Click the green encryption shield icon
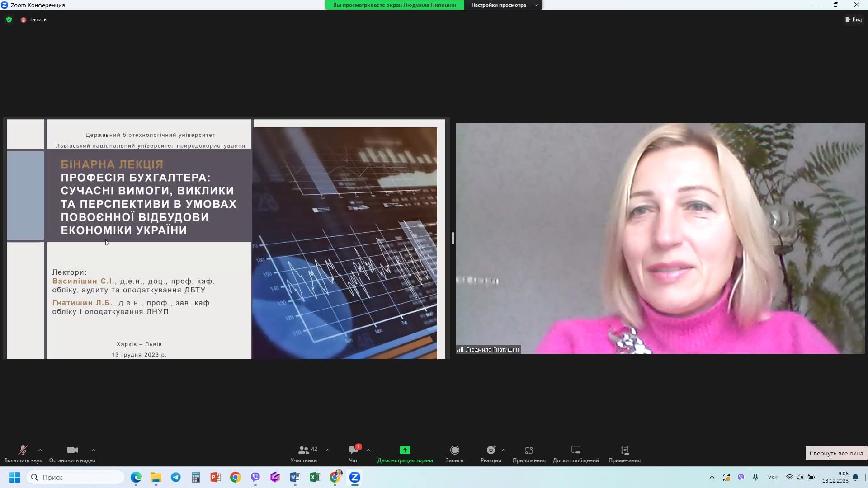868x488 pixels. click(9, 19)
